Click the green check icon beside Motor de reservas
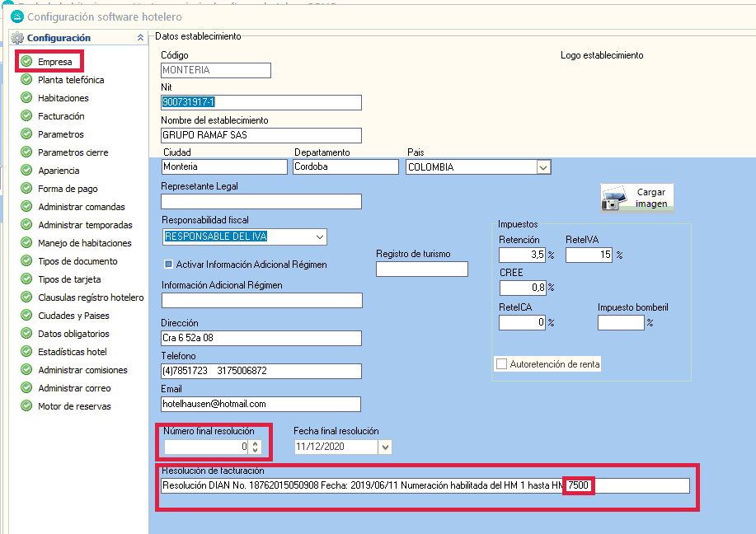 pyautogui.click(x=26, y=406)
